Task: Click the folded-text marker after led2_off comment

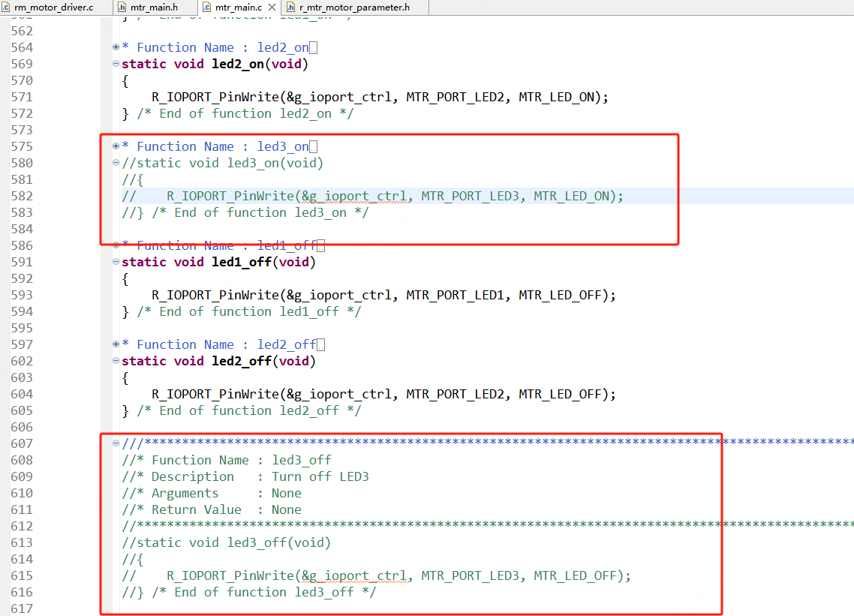Action: click(321, 345)
